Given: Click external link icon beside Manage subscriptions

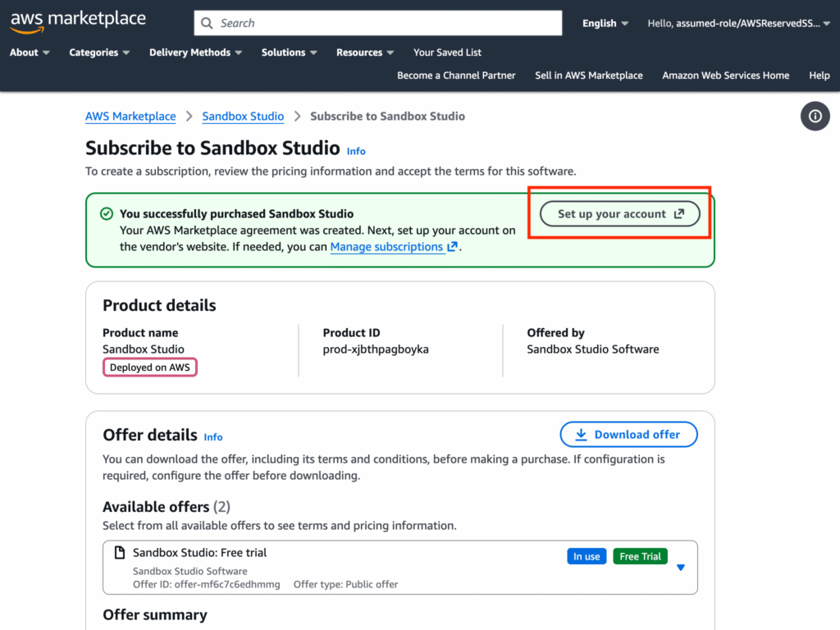Looking at the screenshot, I should (x=452, y=246).
